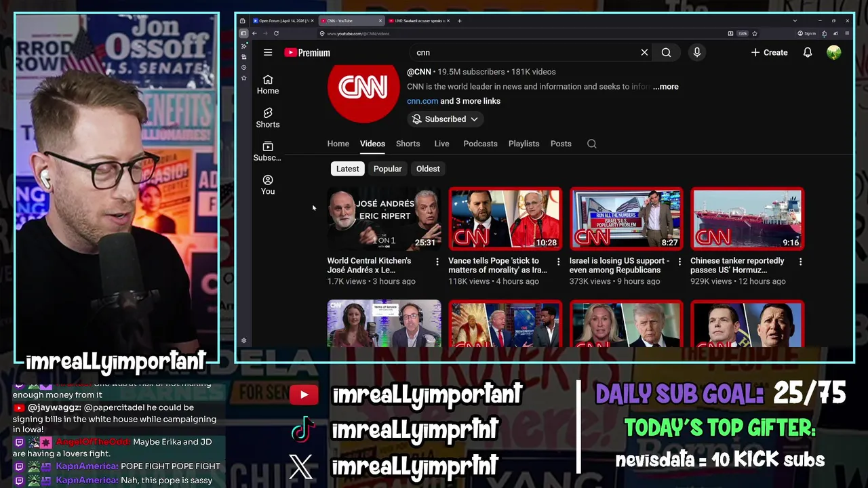Screen dimensions: 868x488
Task: Switch to the channel Shorts tab
Action: (x=408, y=144)
